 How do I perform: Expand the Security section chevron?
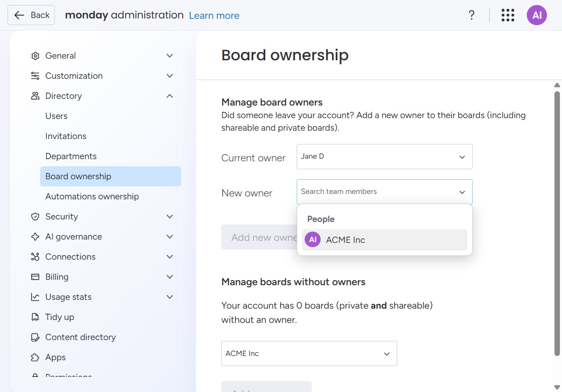click(x=170, y=217)
